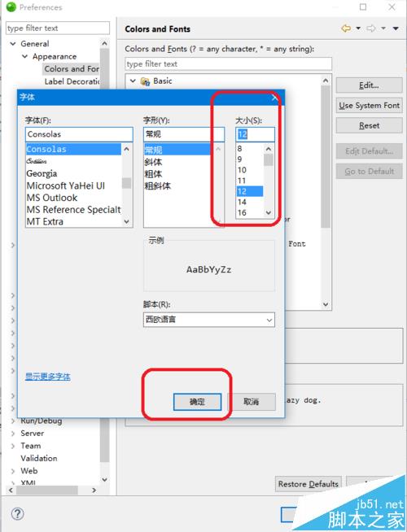
Task: Click the help question mark icon
Action: (17, 514)
